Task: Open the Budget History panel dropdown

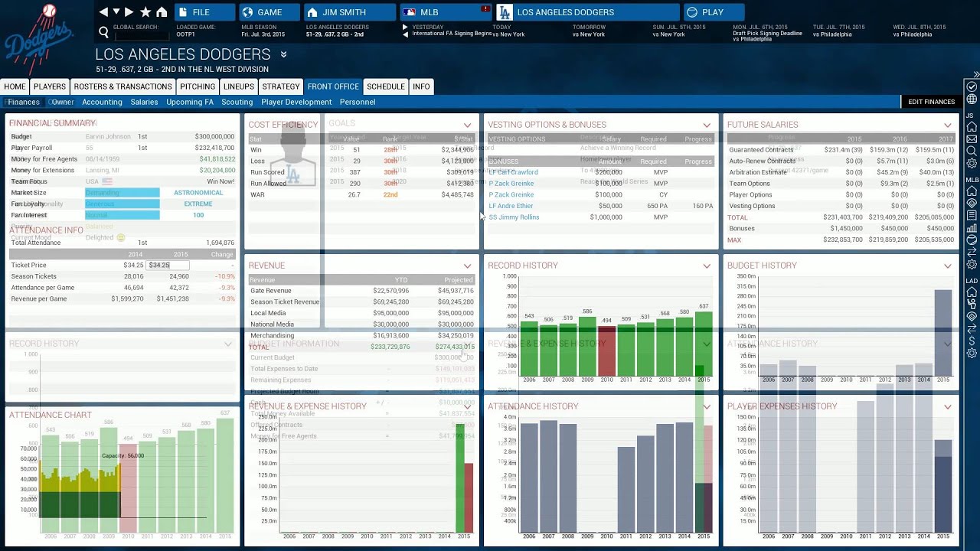Action: coord(948,266)
